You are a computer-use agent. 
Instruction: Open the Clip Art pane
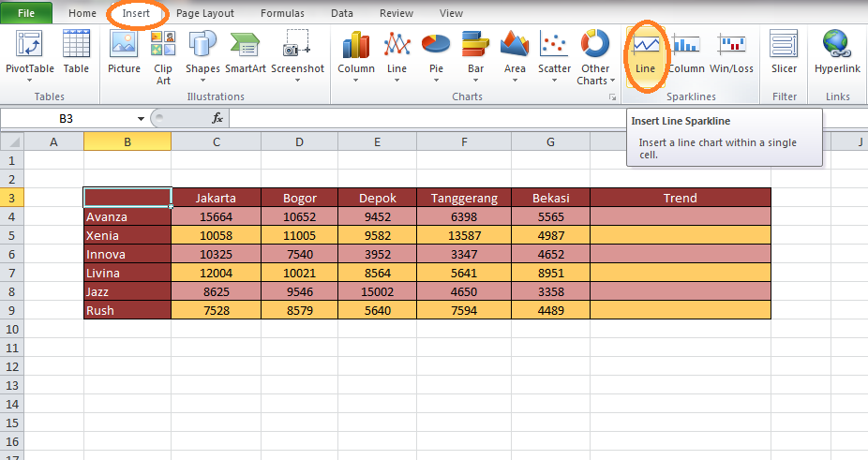pos(163,58)
